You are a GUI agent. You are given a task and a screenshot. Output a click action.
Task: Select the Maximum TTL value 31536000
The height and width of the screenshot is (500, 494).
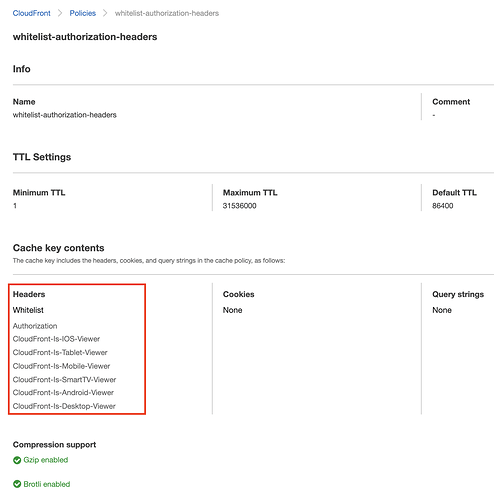pyautogui.click(x=240, y=206)
